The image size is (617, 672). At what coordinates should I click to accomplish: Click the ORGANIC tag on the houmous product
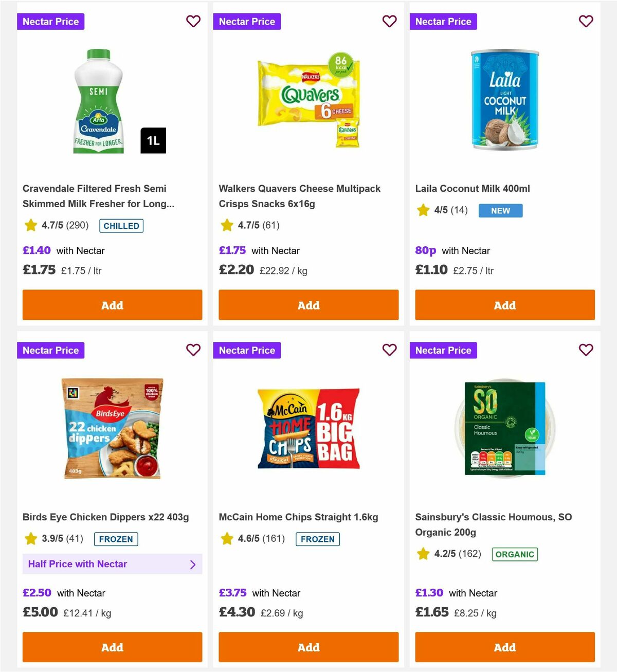515,554
